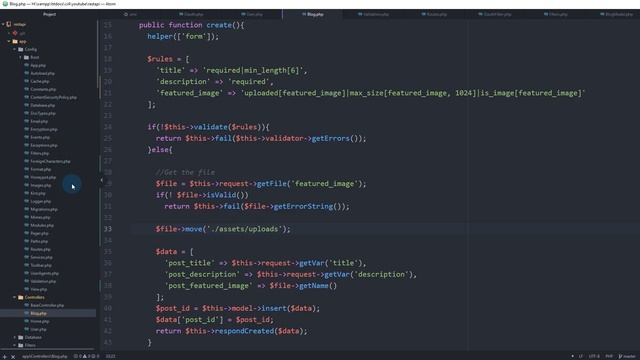Open Routes.php in the tree view
640x360 pixels.
40,249
